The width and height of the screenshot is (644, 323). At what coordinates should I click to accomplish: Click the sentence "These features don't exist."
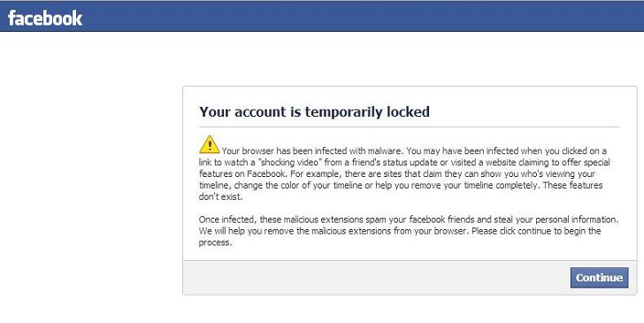(x=401, y=191)
